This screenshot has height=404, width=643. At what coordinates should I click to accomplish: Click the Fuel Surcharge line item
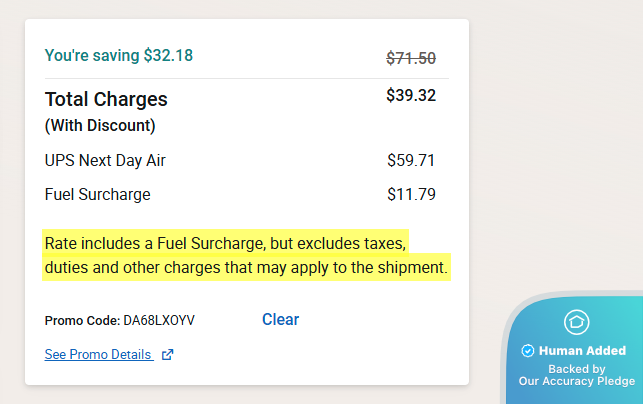coord(97,194)
